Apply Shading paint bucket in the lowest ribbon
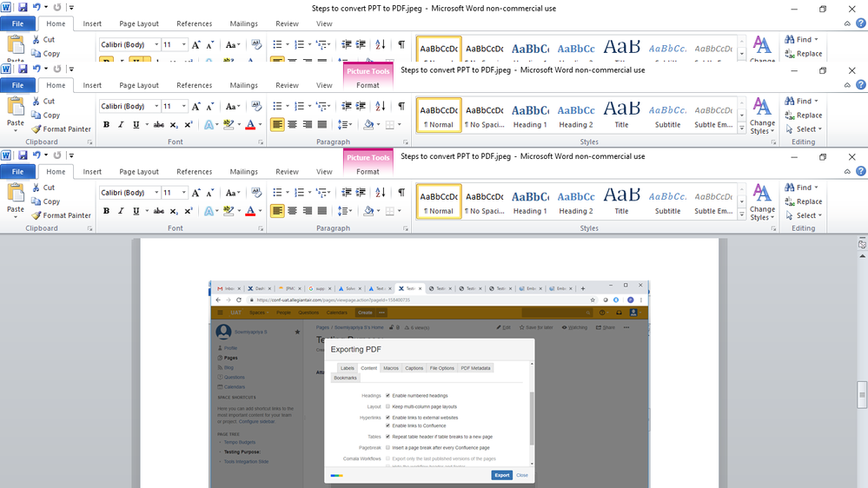 [x=368, y=211]
